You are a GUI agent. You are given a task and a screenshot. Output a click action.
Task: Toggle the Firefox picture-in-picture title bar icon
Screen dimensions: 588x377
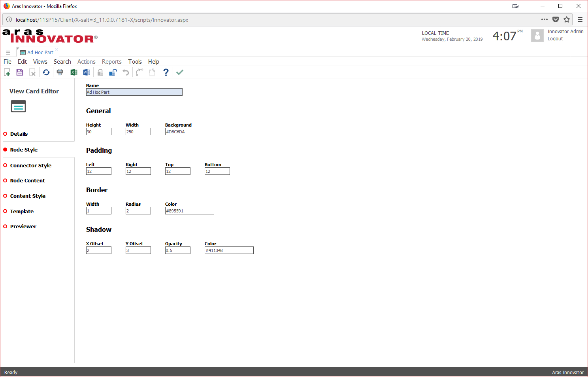[515, 6]
